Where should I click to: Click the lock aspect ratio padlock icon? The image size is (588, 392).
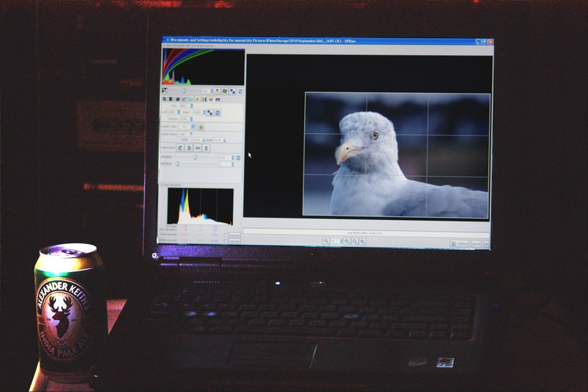pos(201,126)
